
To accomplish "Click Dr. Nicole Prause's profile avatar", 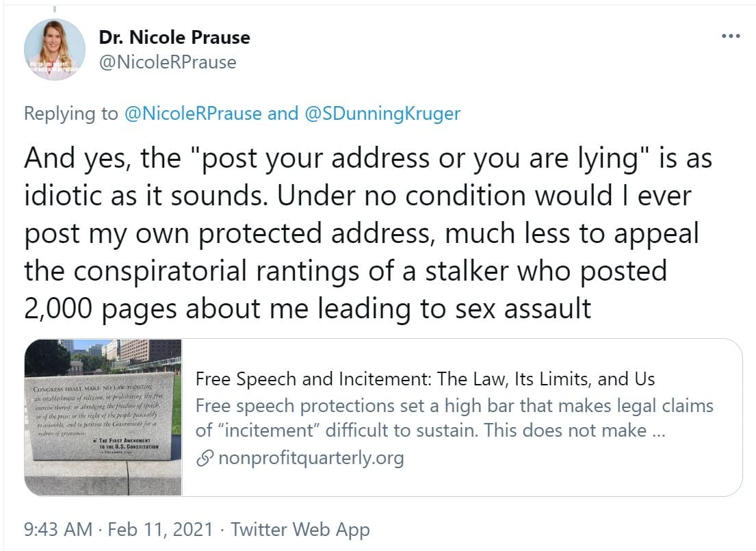I will [x=55, y=49].
